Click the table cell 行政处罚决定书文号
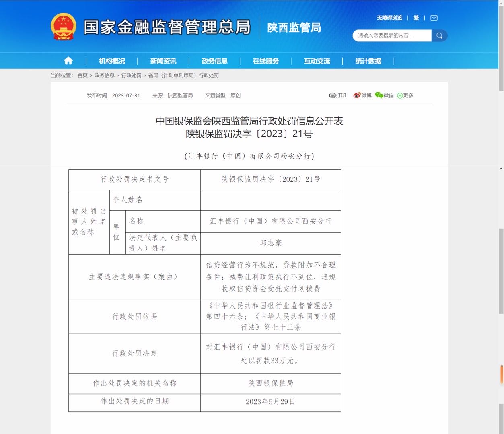The width and height of the screenshot is (504, 434). (x=134, y=179)
